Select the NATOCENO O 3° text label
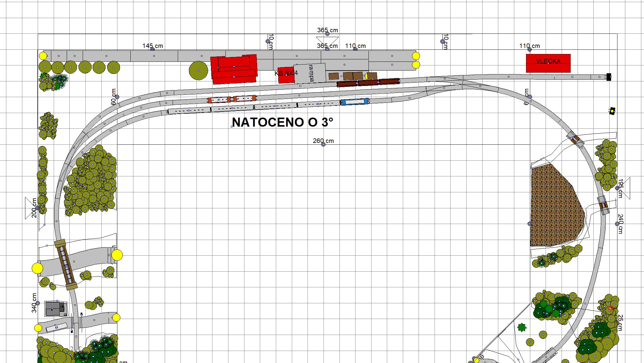 [282, 122]
